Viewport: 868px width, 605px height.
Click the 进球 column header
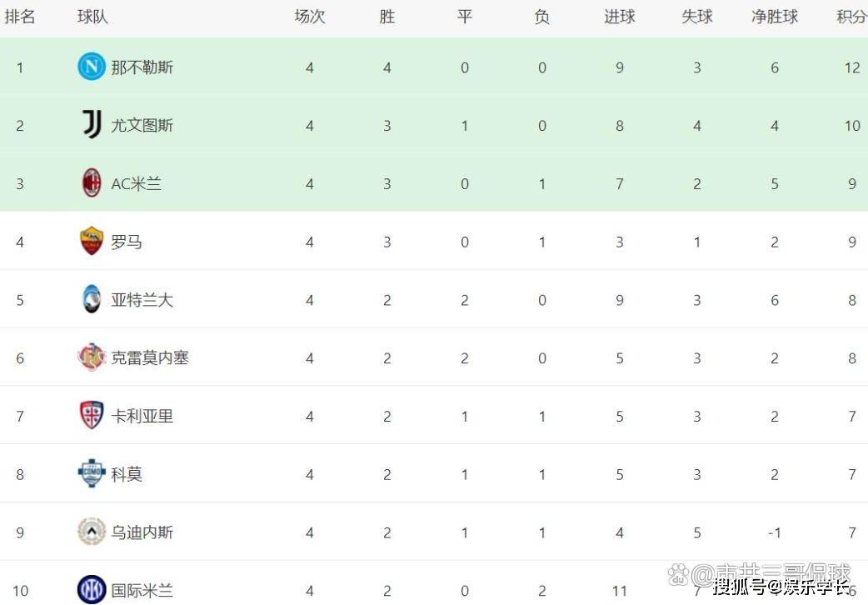[x=620, y=17]
